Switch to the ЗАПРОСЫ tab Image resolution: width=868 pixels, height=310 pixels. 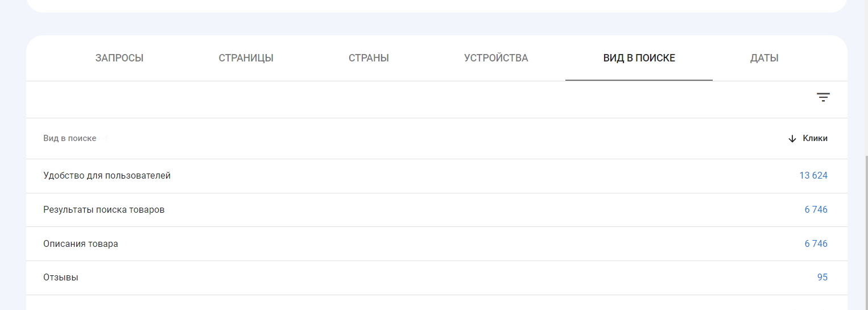pos(119,58)
